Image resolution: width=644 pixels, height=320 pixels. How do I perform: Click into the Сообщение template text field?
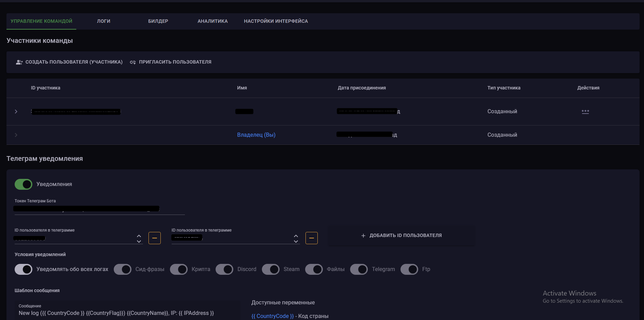(x=126, y=313)
